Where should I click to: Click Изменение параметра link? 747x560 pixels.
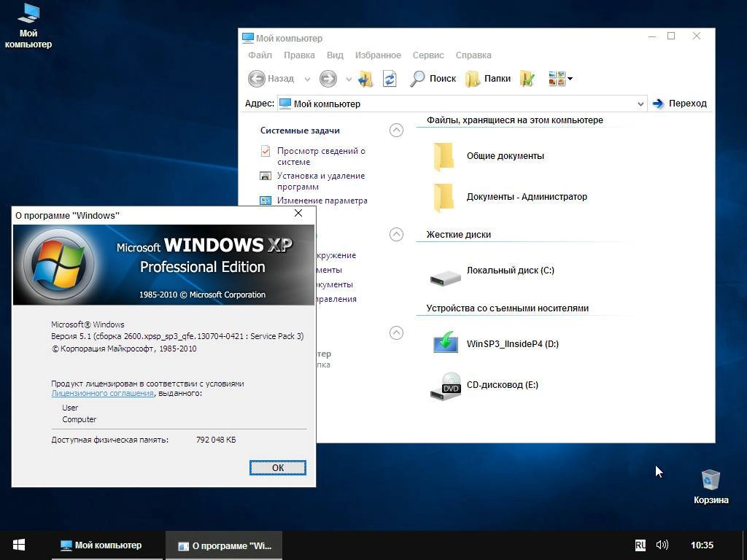coord(322,201)
